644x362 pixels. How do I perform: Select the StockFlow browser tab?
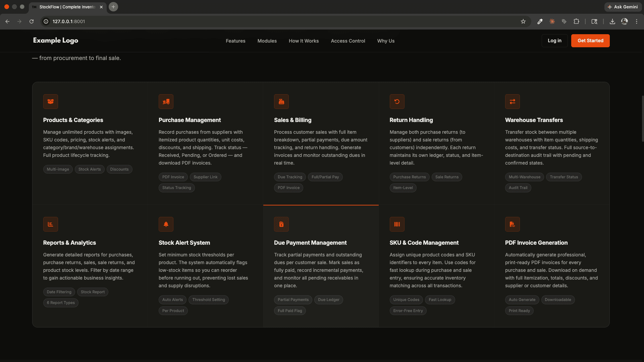coord(67,7)
